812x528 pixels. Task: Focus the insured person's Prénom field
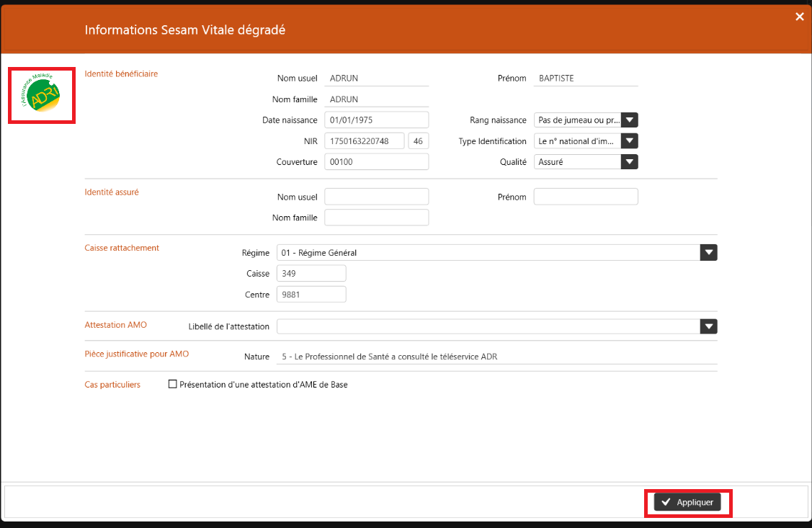[x=585, y=197]
